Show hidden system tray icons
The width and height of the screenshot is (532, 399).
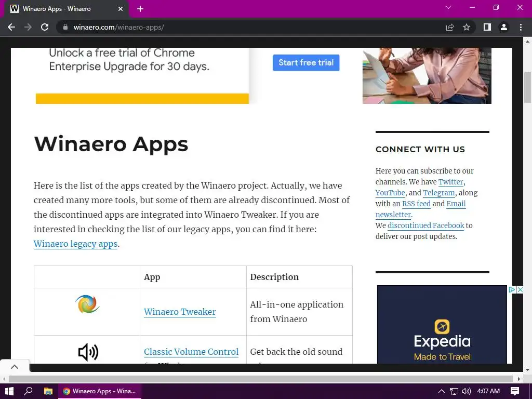441,391
